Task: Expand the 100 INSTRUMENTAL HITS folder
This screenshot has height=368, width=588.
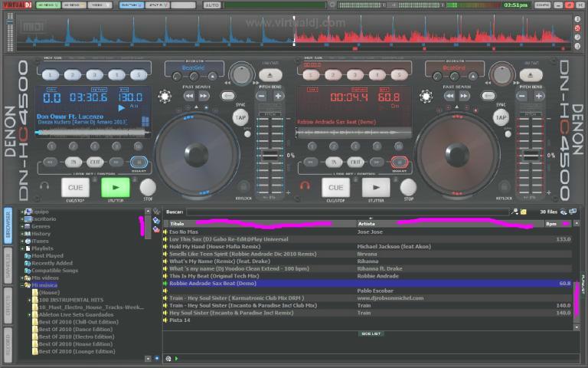Action: pyautogui.click(x=29, y=299)
